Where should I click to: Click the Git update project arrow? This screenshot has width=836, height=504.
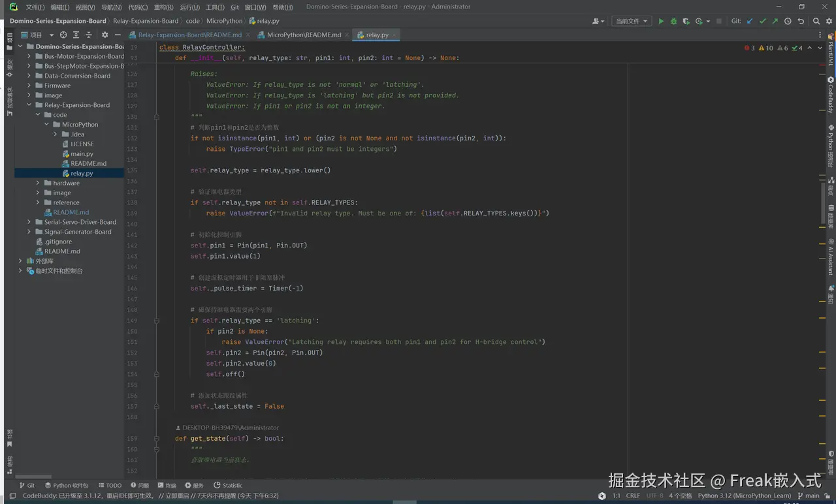[750, 21]
